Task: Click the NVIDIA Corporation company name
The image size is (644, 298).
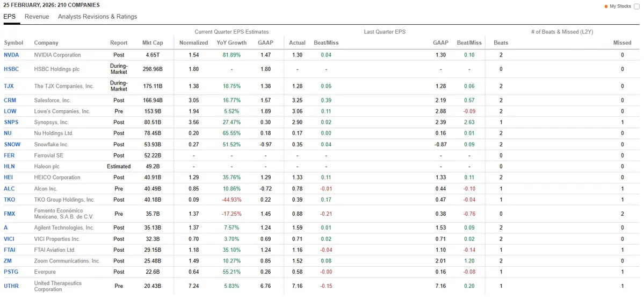Action: 57,55
